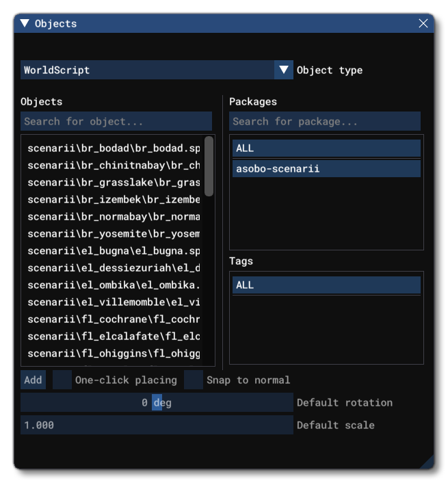Screen dimensions: 448x483
Task: Select scenarii\br_chinitnabay object entry
Action: [x=114, y=166]
